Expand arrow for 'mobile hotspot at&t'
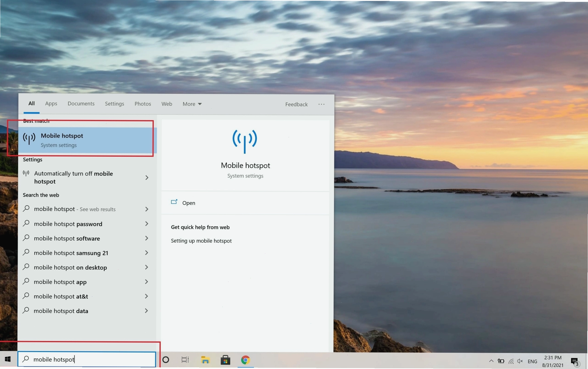588x369 pixels. point(147,296)
